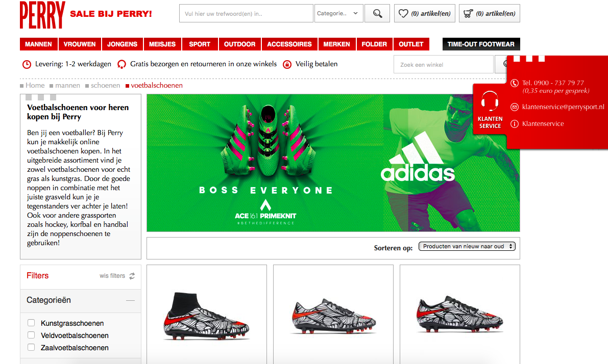Open the Sorteren op dropdown
Screen dimensions: 608x364
pyautogui.click(x=467, y=246)
